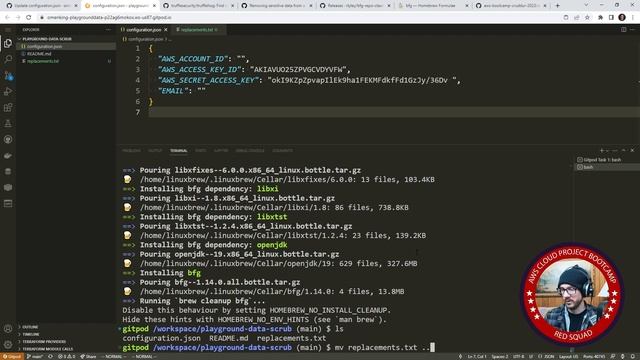Screen dimensions: 640x360
Task: Open the Search view in activity bar
Action: pos(8,59)
